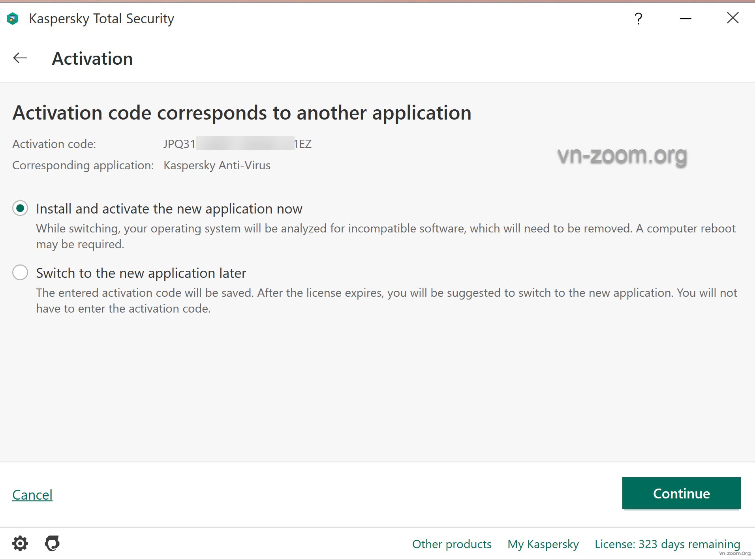
Task: Click the Activation code label
Action: click(54, 144)
